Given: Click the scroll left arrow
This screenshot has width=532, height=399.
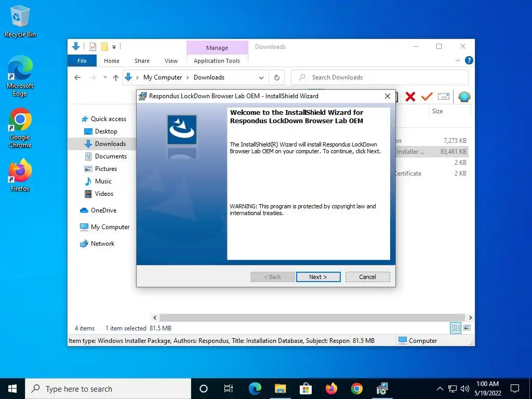Looking at the screenshot, I should (155, 317).
